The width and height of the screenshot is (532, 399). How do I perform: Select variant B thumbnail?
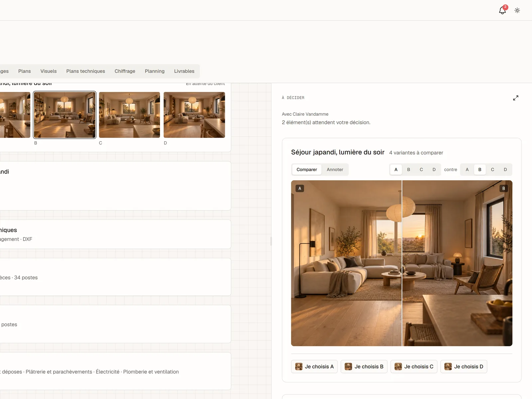pos(65,115)
